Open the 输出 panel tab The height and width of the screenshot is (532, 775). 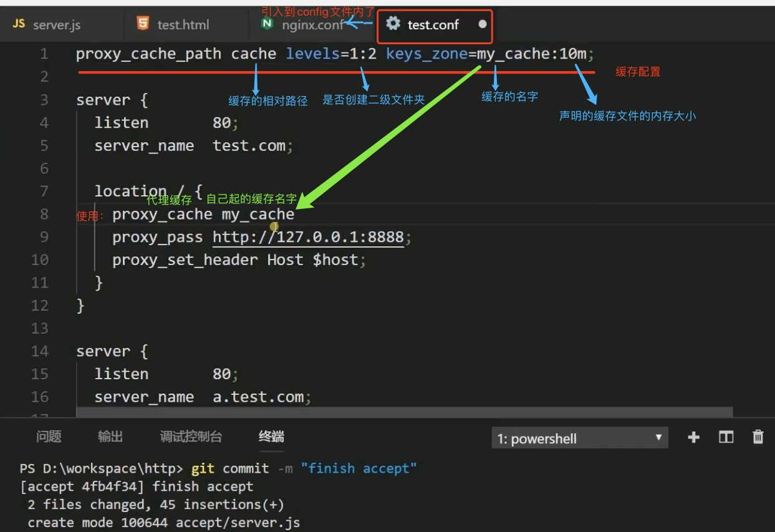click(110, 437)
